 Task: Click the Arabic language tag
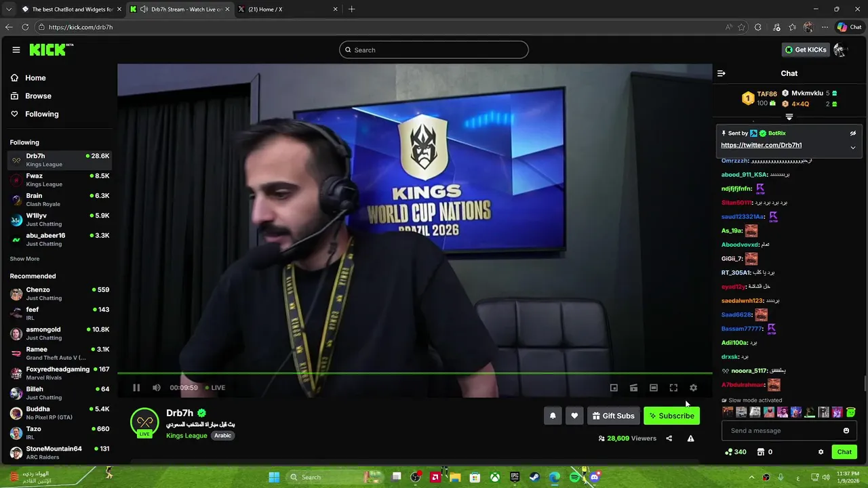pyautogui.click(x=223, y=436)
